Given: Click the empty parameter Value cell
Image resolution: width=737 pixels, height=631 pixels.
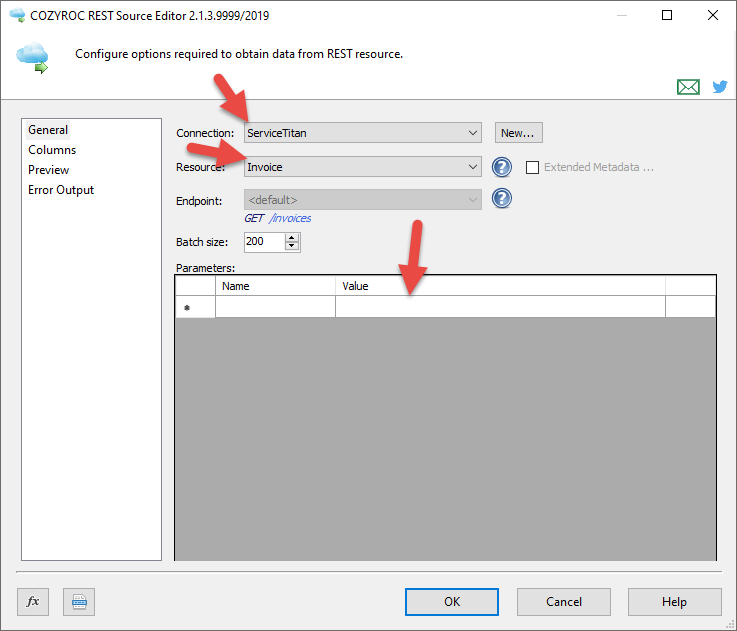Looking at the screenshot, I should click(x=500, y=307).
